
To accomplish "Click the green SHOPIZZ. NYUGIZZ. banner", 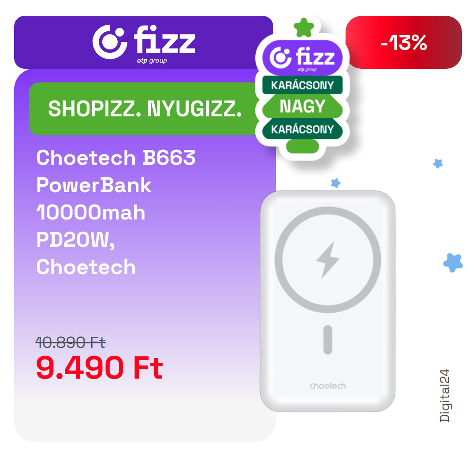I will [145, 109].
